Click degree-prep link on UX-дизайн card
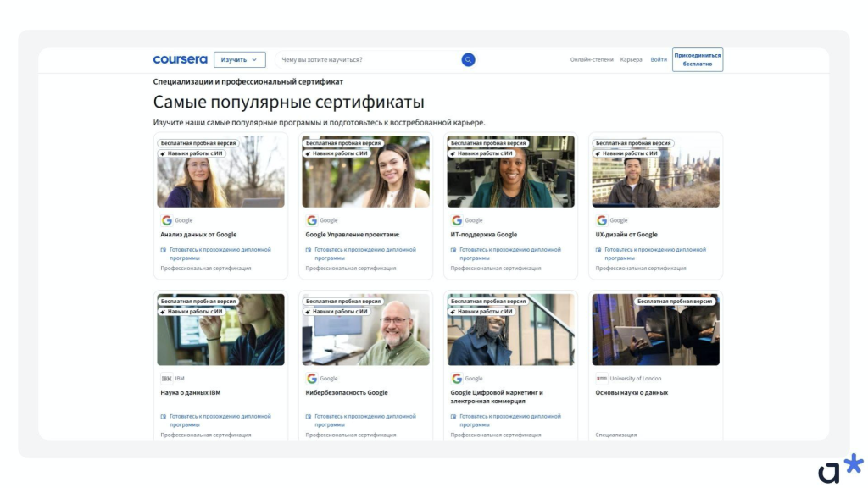Image resolution: width=868 pixels, height=488 pixels. pos(655,253)
